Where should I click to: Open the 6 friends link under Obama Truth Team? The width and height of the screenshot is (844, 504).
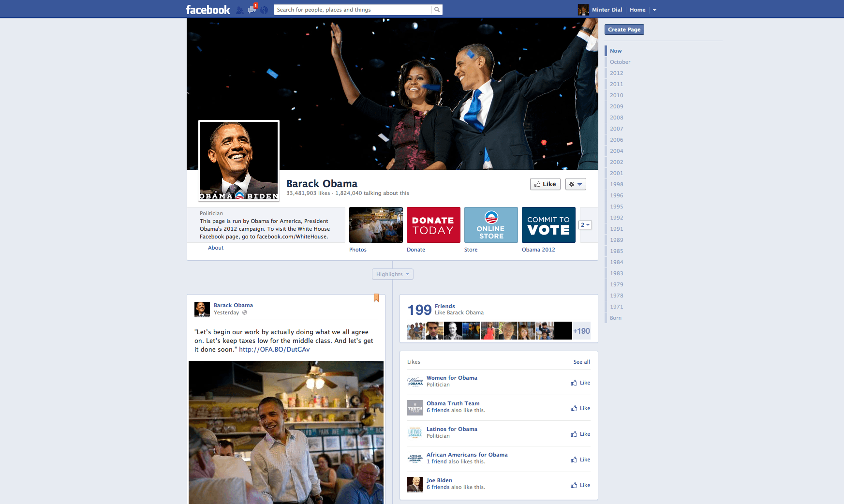(x=438, y=410)
